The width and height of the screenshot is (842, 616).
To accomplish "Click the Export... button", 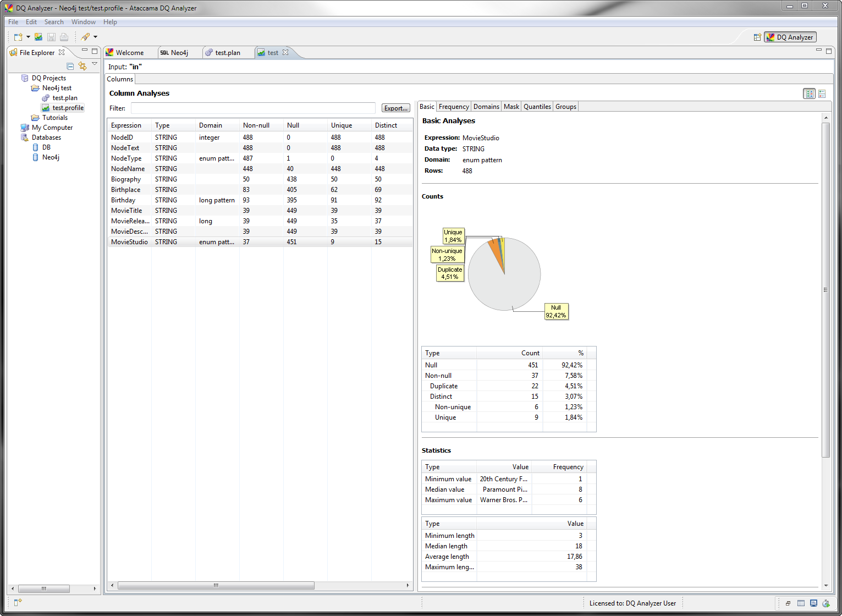I will (x=396, y=108).
